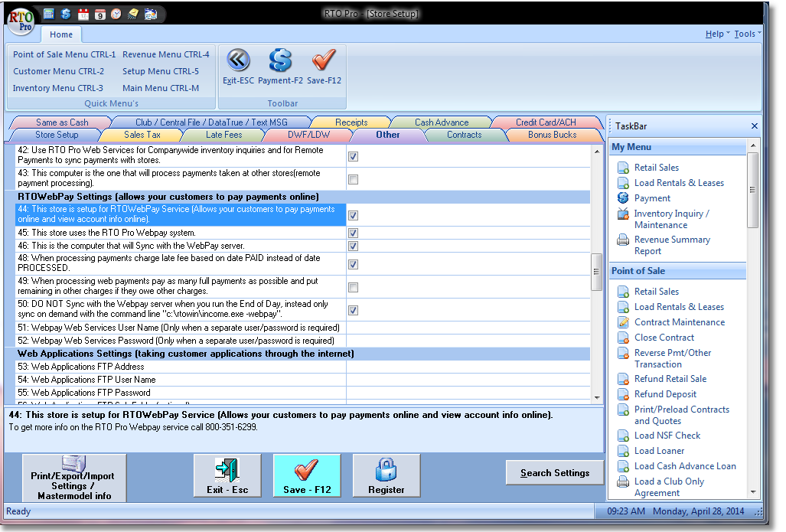Enable setting 43 remote payment processing checkbox
Viewport: 786px width, 532px height.
click(x=353, y=180)
